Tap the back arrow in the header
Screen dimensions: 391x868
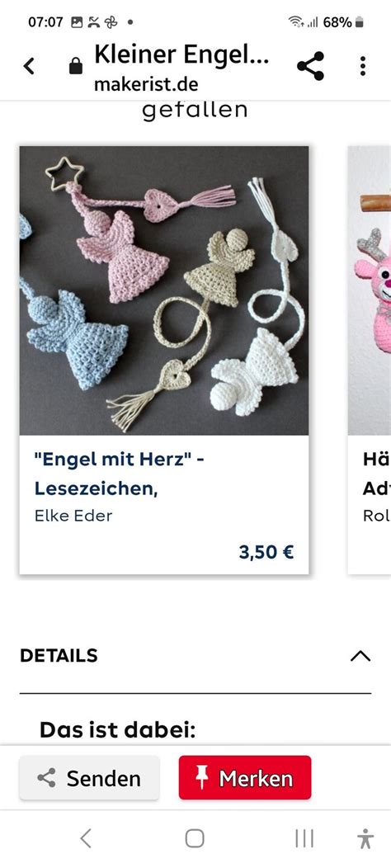point(29,67)
